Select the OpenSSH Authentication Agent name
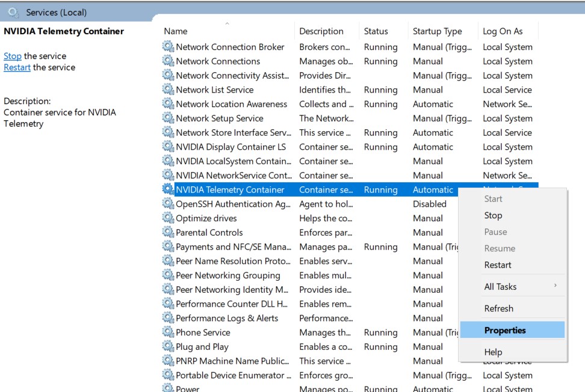Image resolution: width=585 pixels, height=392 pixels. (x=233, y=204)
